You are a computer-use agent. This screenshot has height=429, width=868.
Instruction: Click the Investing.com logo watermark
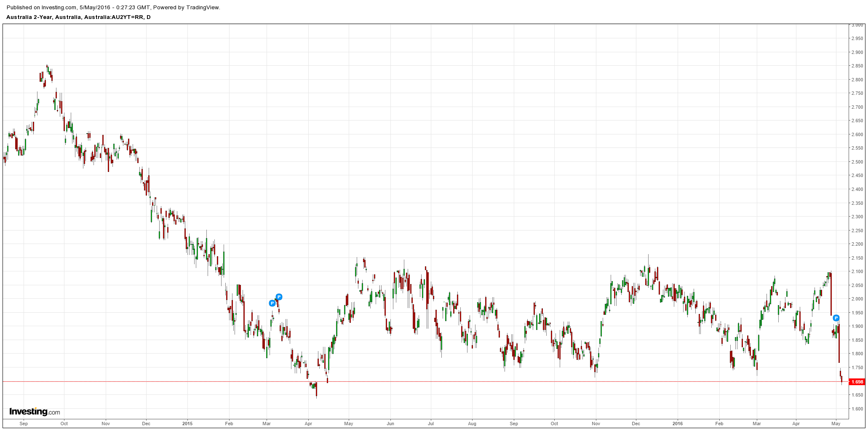35,412
